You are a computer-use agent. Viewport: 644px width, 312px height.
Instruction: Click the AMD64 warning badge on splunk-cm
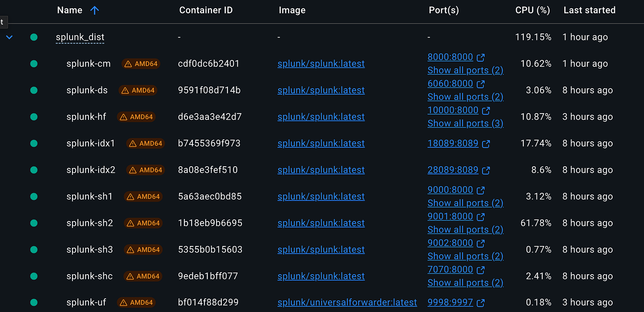(x=141, y=64)
